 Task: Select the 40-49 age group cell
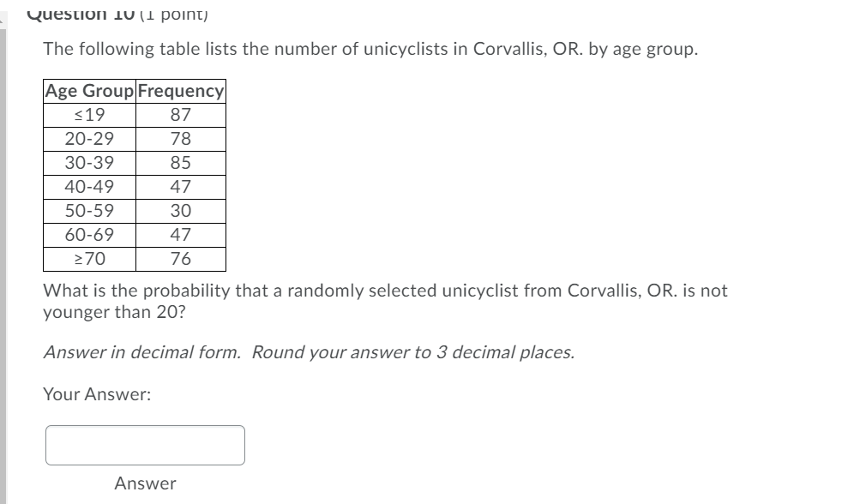pyautogui.click(x=89, y=187)
